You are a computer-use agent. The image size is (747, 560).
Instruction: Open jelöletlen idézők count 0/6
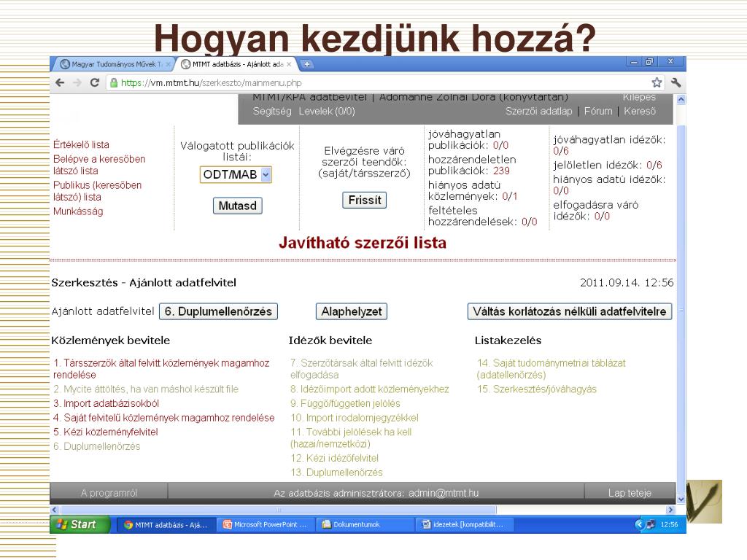tap(654, 165)
